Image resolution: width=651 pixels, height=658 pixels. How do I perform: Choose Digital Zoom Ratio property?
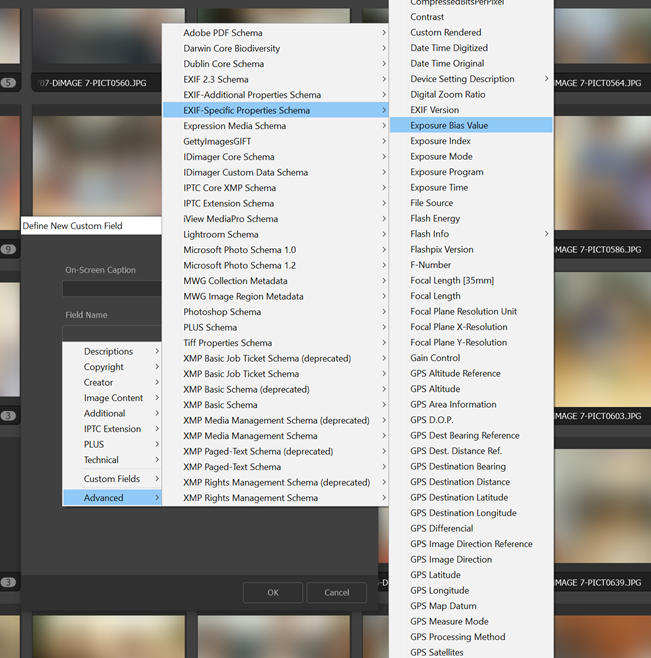[471, 94]
